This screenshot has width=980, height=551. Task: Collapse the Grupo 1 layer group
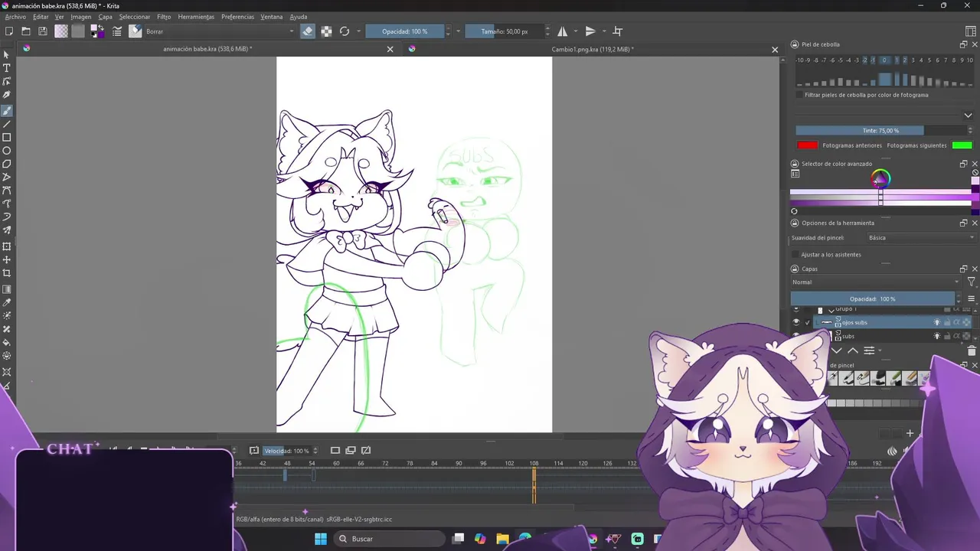click(831, 311)
